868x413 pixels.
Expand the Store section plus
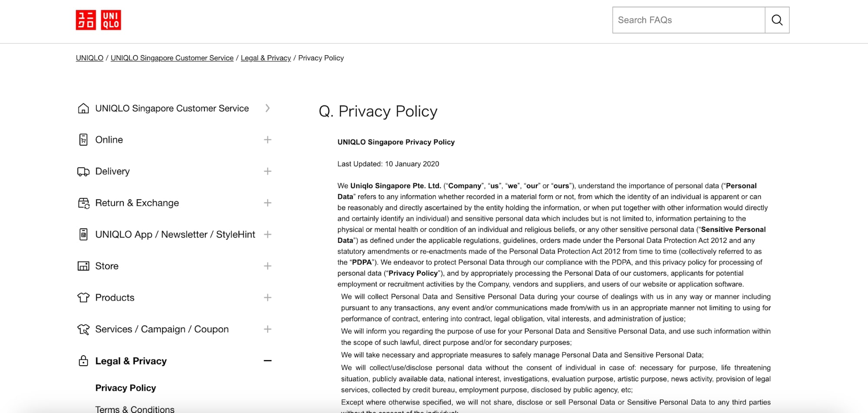(267, 266)
